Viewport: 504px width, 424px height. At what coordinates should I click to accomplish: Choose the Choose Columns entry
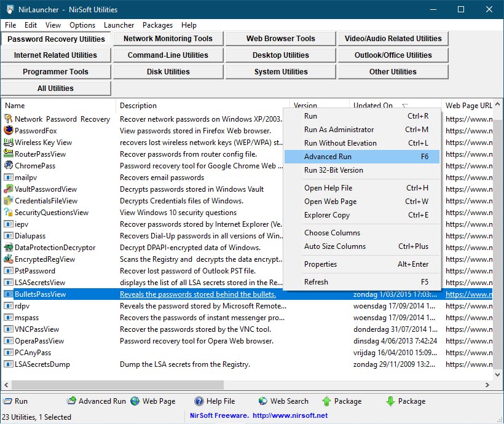pyautogui.click(x=362, y=233)
